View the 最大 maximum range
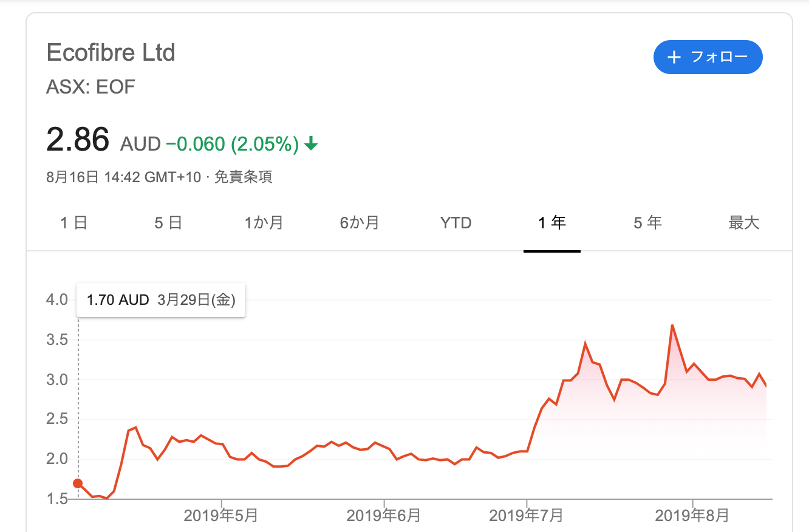 coord(744,223)
